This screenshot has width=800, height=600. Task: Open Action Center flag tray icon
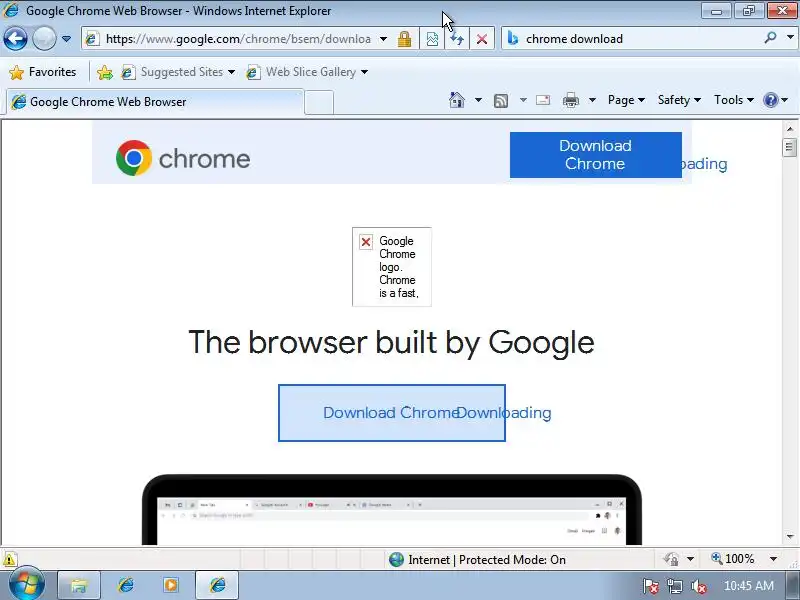pyautogui.click(x=651, y=587)
